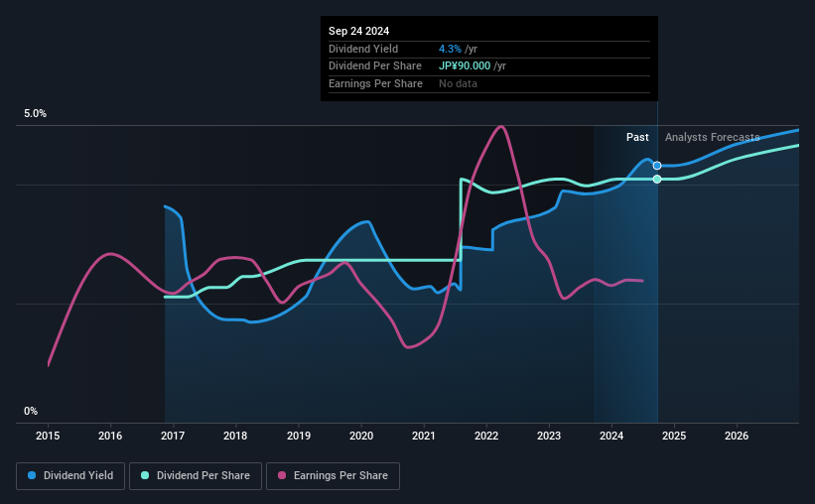The image size is (815, 504).
Task: Click the blue Dividend Yield legend dot
Action: pos(32,475)
